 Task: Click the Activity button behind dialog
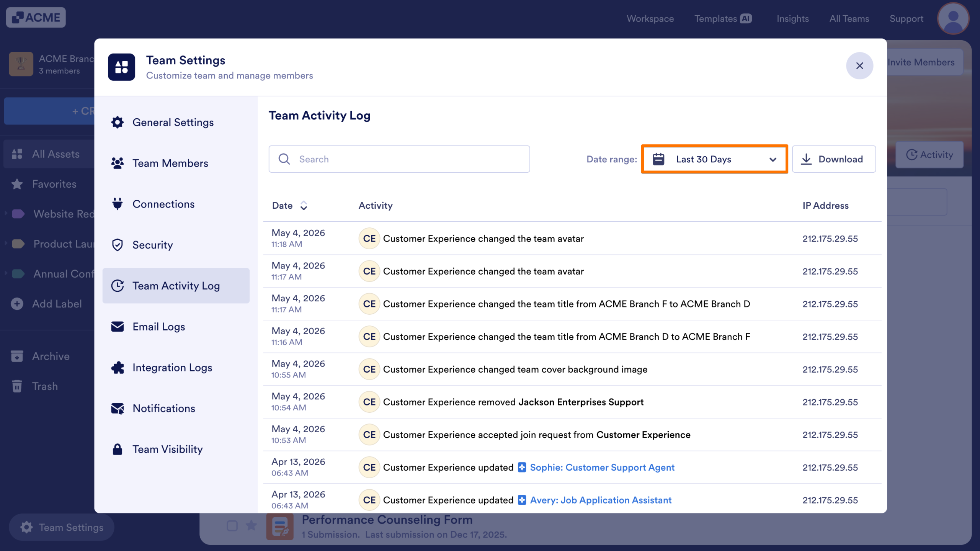point(929,155)
